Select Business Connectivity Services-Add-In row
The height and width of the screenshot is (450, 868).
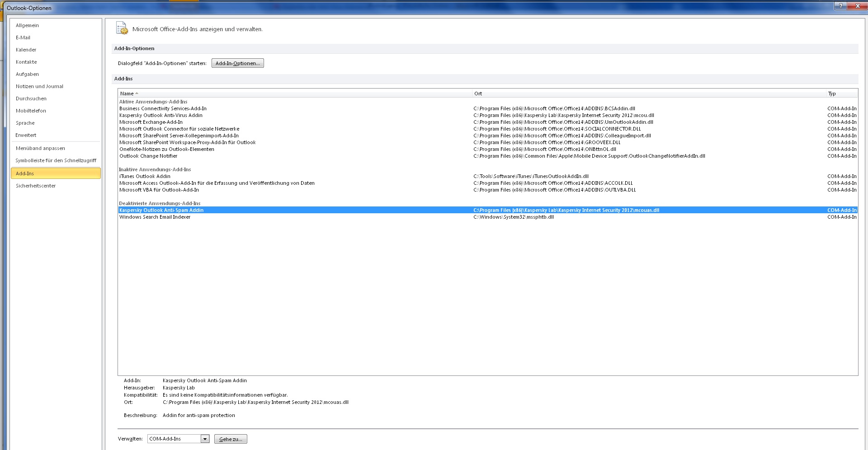tap(488, 108)
